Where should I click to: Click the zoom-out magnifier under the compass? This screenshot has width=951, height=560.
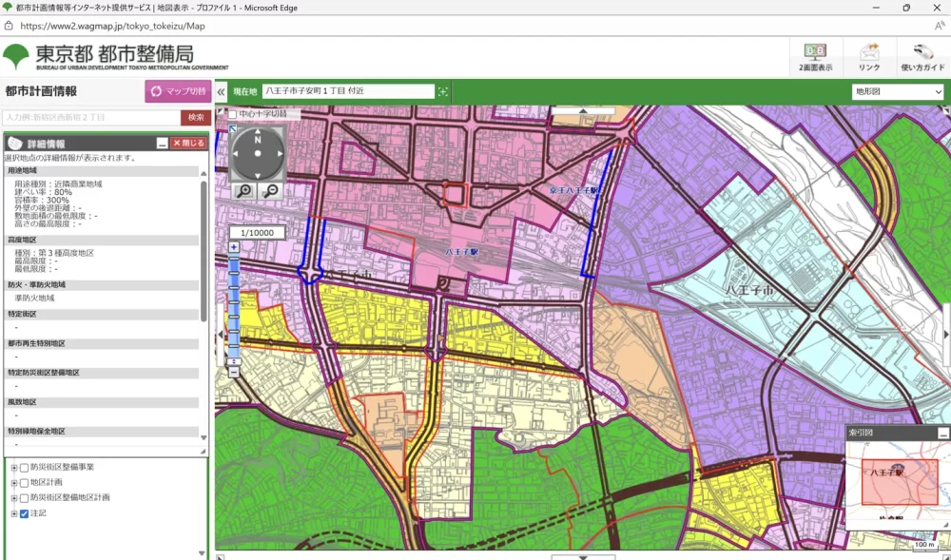pos(270,191)
